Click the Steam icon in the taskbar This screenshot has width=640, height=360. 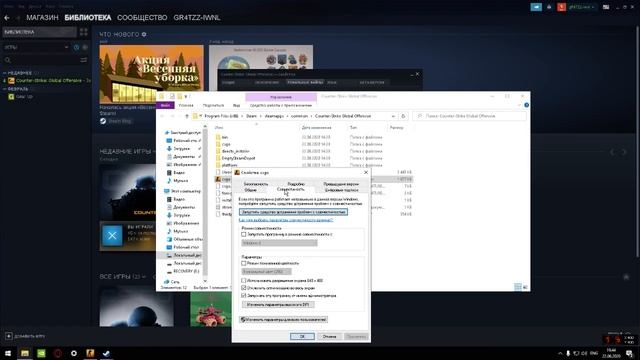click(x=106, y=353)
